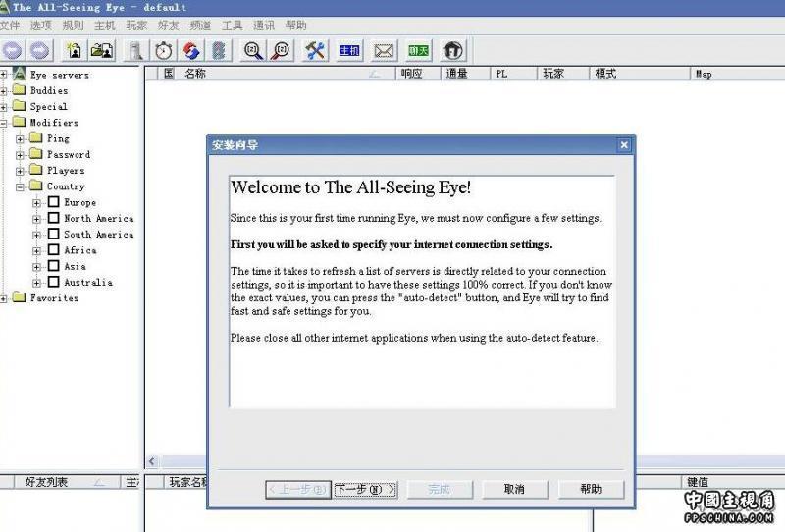Click the home toolbar icon
Viewport: 785px width, 532px height.
[x=452, y=51]
